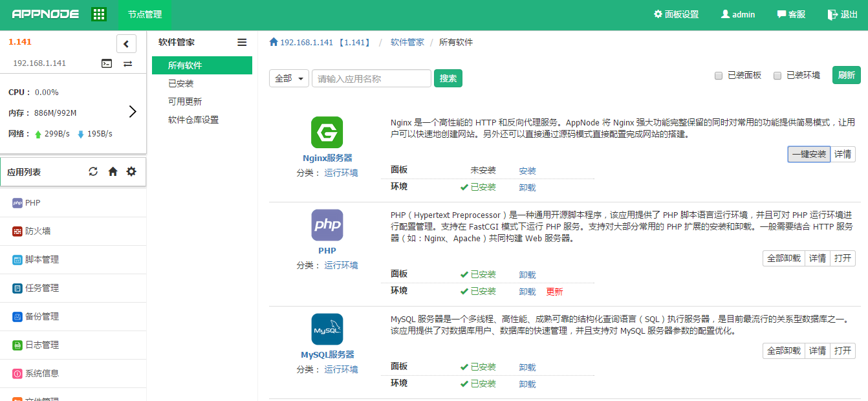Viewport: 868px width, 401px height.
Task: Open application list settings gear
Action: tap(131, 171)
